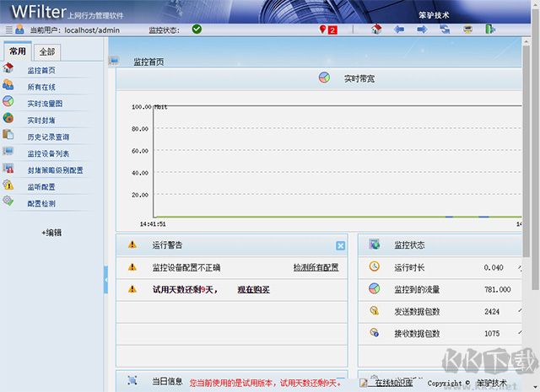The width and height of the screenshot is (540, 392).
Task: Click the 运行警告 header warning icon
Action: point(132,244)
